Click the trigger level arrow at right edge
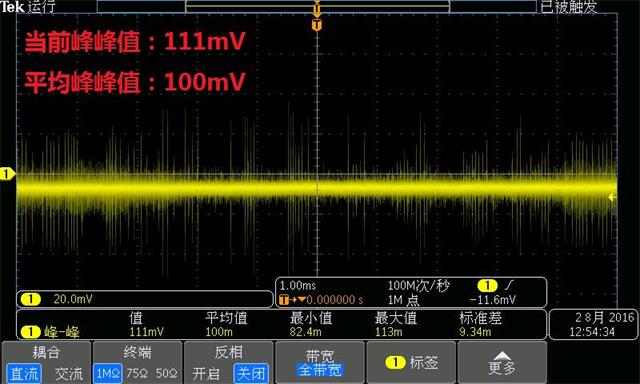640x384 pixels. (x=612, y=197)
